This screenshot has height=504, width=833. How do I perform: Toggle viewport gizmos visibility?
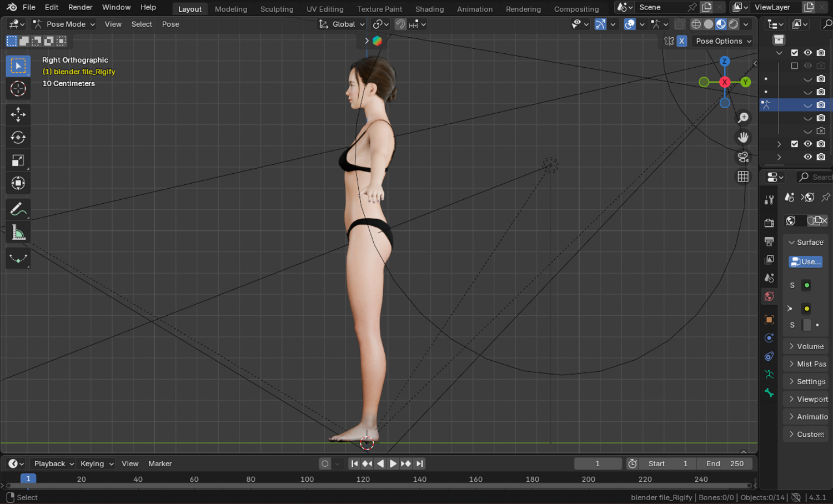600,24
